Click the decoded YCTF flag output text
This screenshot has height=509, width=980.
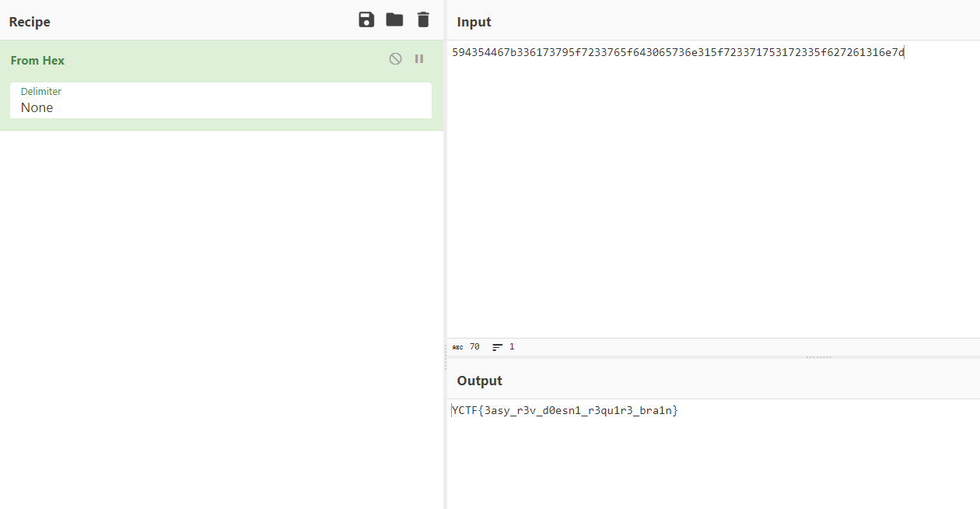pyautogui.click(x=565, y=410)
